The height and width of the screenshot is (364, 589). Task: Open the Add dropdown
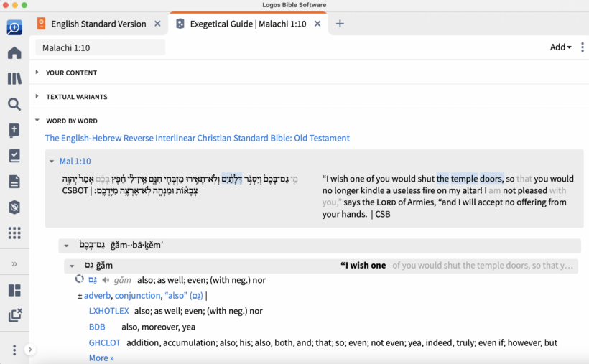tap(560, 47)
